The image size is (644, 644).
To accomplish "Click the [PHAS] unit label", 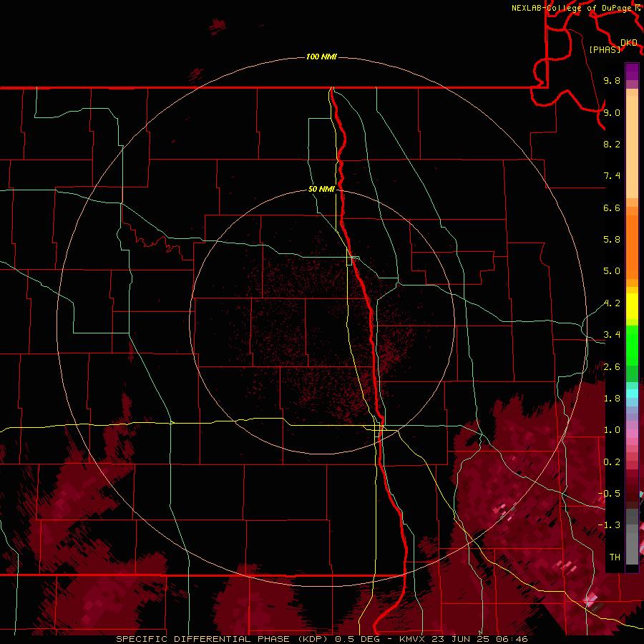I will pyautogui.click(x=605, y=49).
